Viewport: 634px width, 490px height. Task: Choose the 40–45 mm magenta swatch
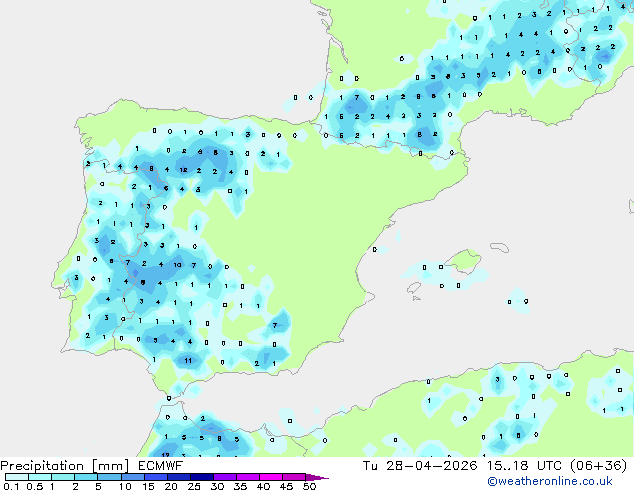pos(271,477)
